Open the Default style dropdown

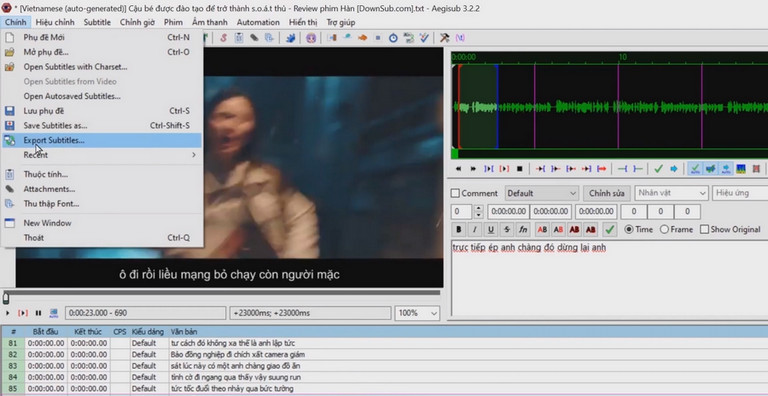coord(542,193)
